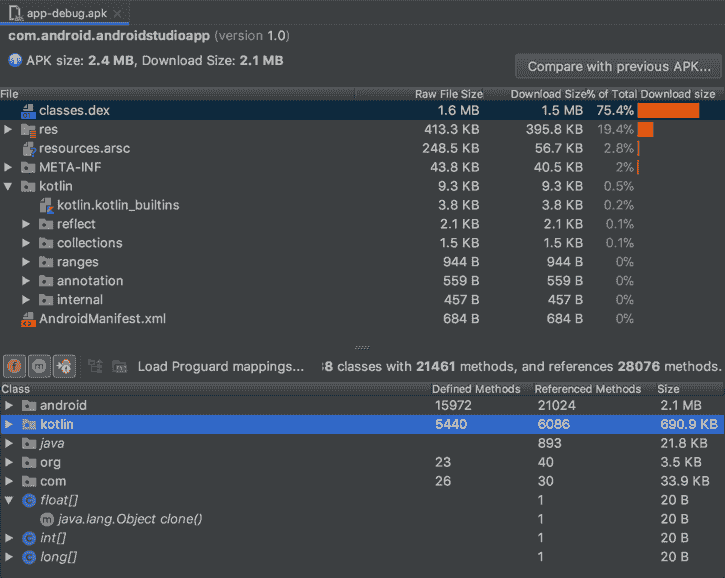Click the annotation folder icon

point(46,281)
